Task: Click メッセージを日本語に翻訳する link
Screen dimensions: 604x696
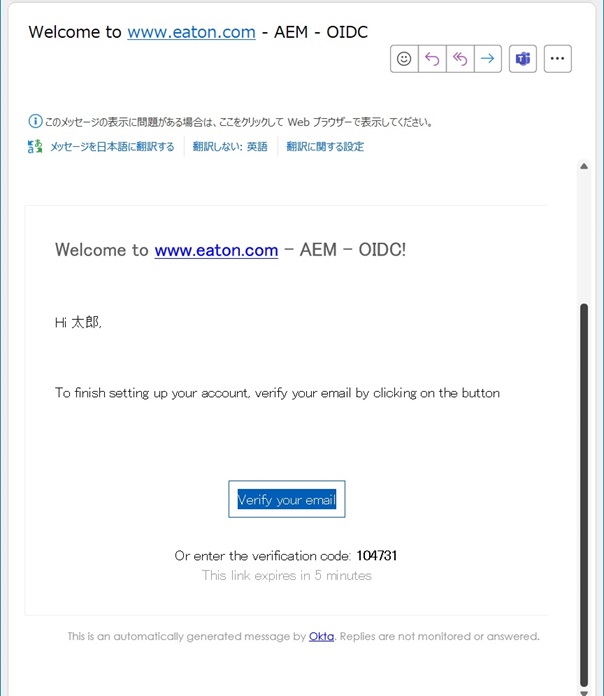Action: click(x=112, y=146)
